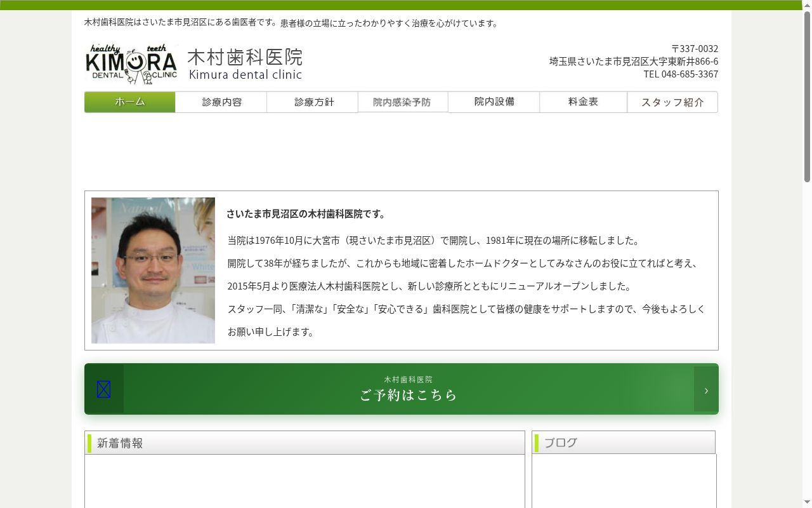
Task: Click the page's vertical scrollbar thumb
Action: tap(807, 95)
